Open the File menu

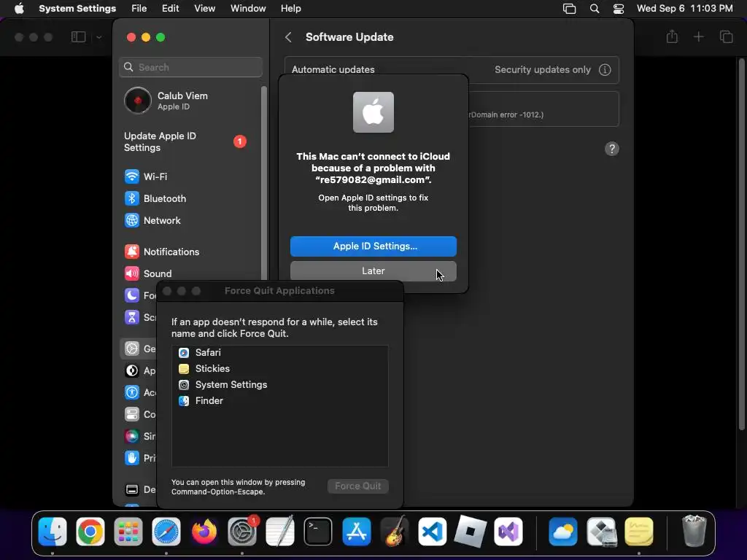(139, 9)
